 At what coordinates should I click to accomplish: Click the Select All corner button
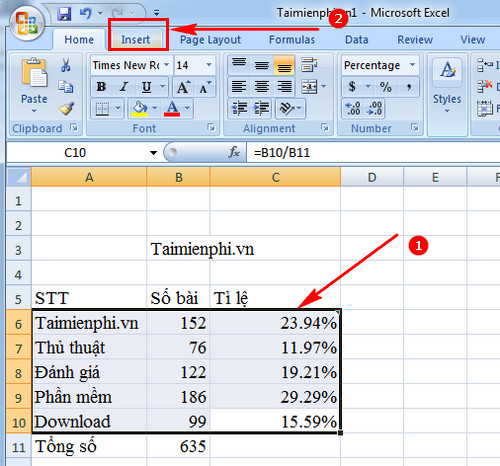19,177
